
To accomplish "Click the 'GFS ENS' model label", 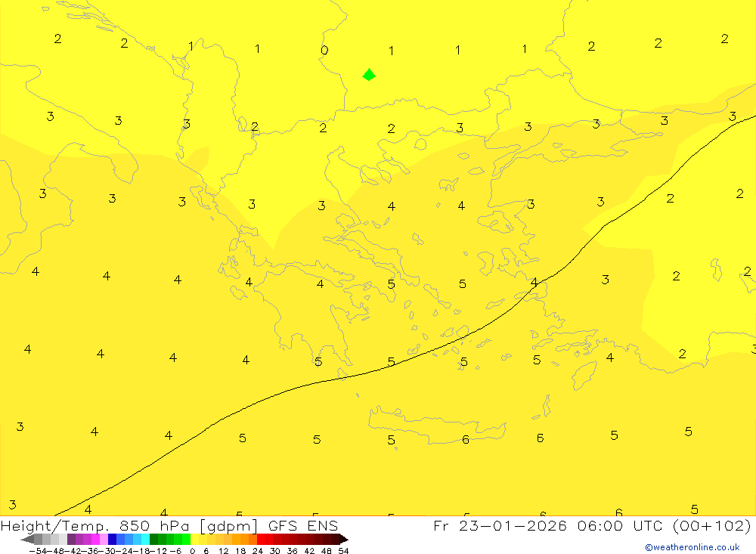I will click(x=303, y=525).
